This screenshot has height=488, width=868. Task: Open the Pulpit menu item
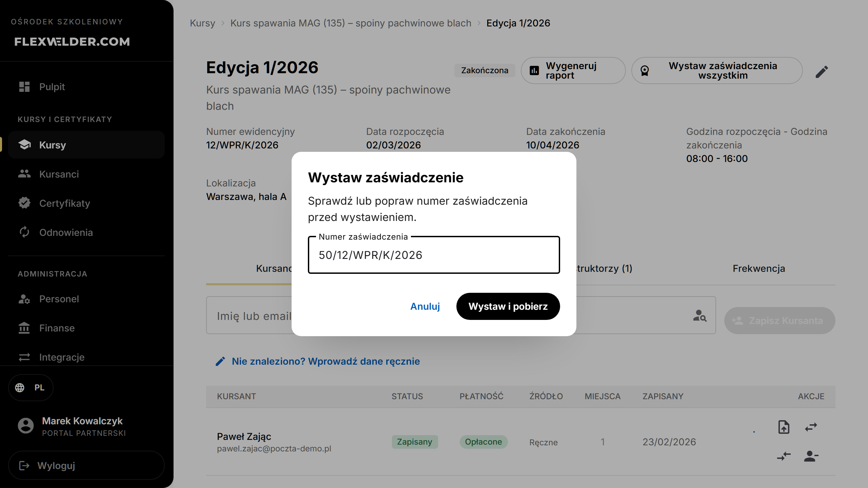coord(86,87)
